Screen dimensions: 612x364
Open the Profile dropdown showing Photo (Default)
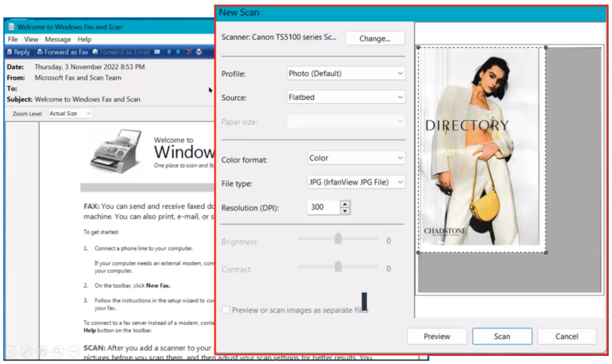pyautogui.click(x=346, y=74)
